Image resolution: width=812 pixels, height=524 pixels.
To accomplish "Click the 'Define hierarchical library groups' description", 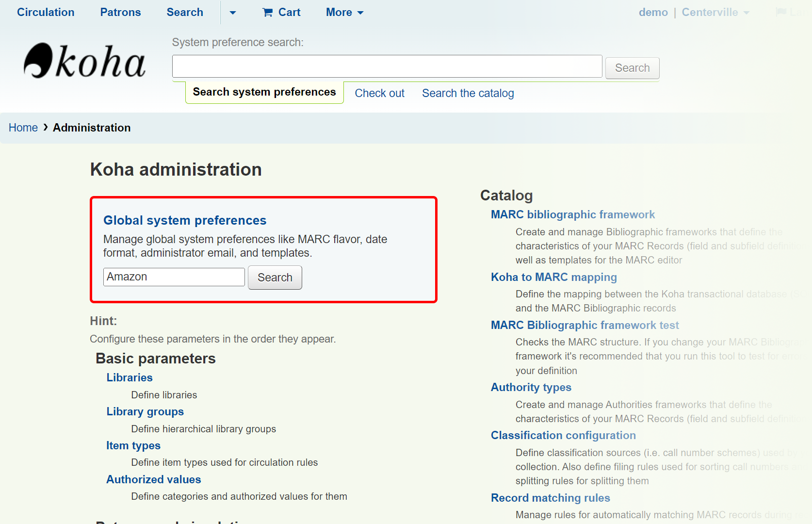I will tap(204, 429).
